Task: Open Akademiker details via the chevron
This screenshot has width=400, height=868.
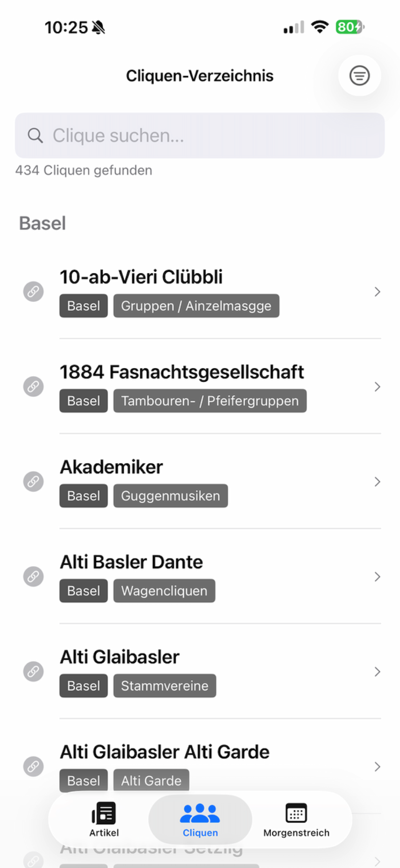Action: point(377,482)
